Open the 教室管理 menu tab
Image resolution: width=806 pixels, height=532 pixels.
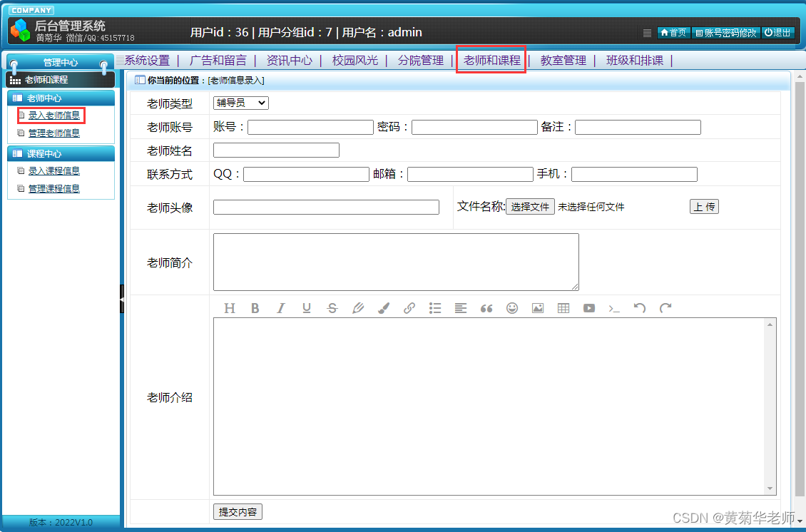[563, 61]
